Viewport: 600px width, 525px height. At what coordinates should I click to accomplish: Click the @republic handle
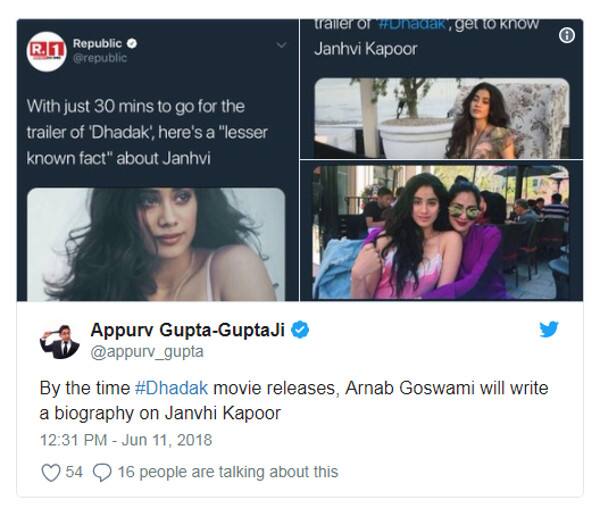[x=100, y=58]
